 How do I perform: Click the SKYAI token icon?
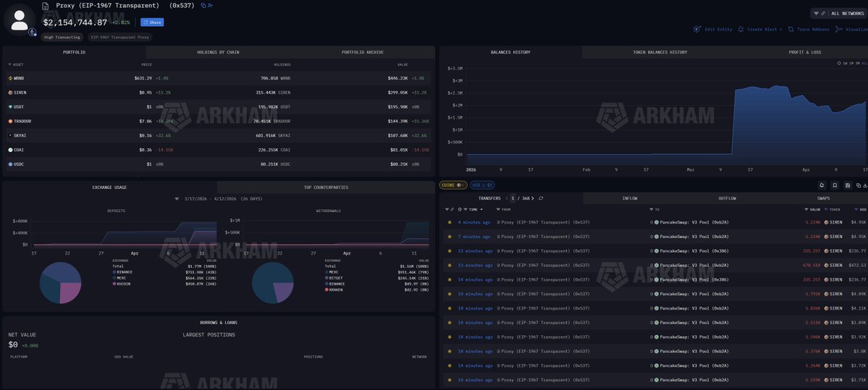10,135
